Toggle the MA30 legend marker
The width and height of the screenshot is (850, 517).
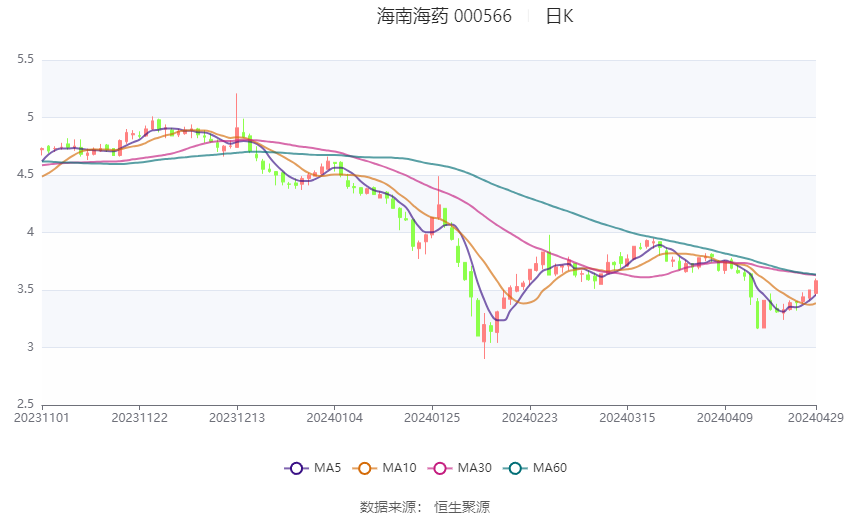tap(440, 468)
